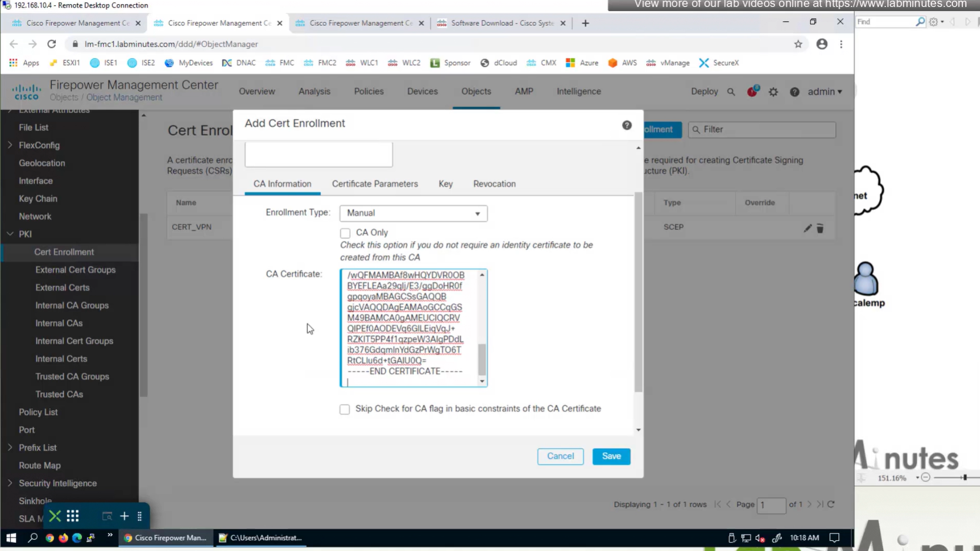
Task: Switch to the Certificate Parameters tab
Action: (x=375, y=184)
